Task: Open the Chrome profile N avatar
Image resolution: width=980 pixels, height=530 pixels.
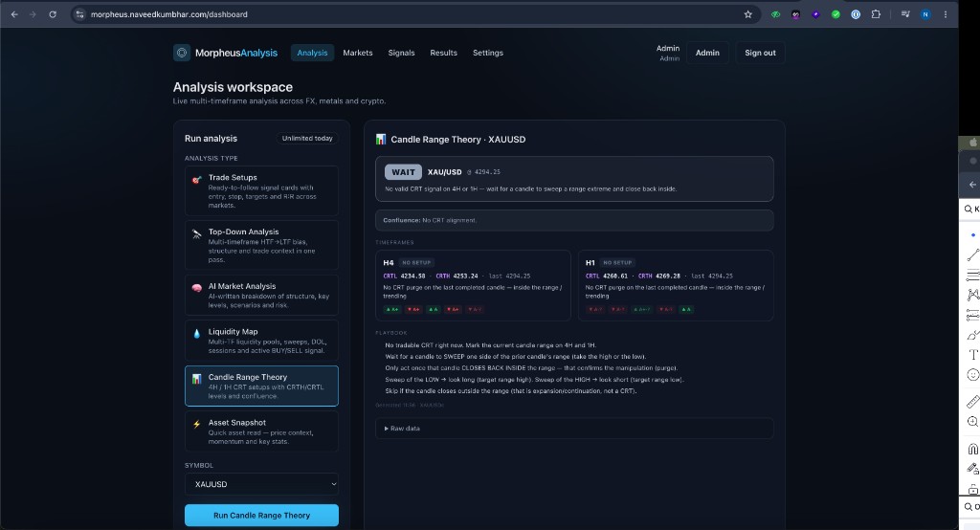Action: pyautogui.click(x=925, y=14)
